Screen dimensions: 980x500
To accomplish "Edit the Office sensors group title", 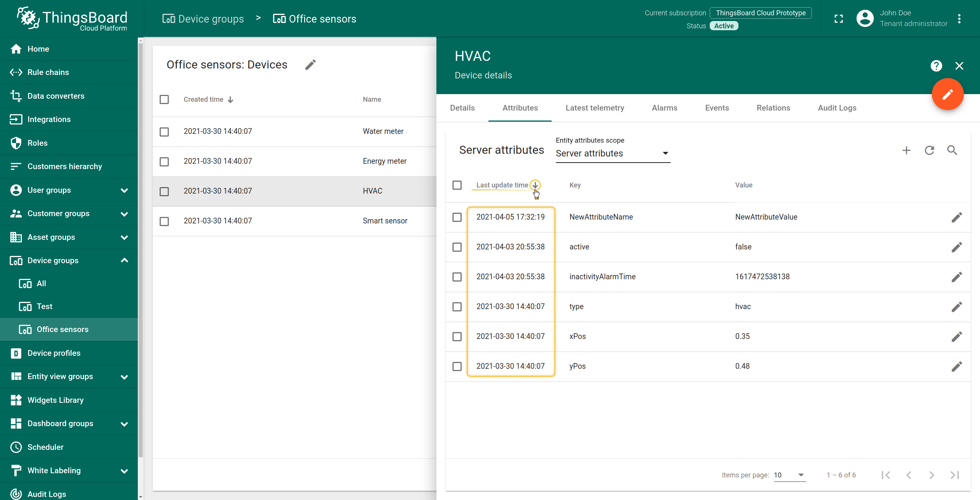I will coord(310,65).
